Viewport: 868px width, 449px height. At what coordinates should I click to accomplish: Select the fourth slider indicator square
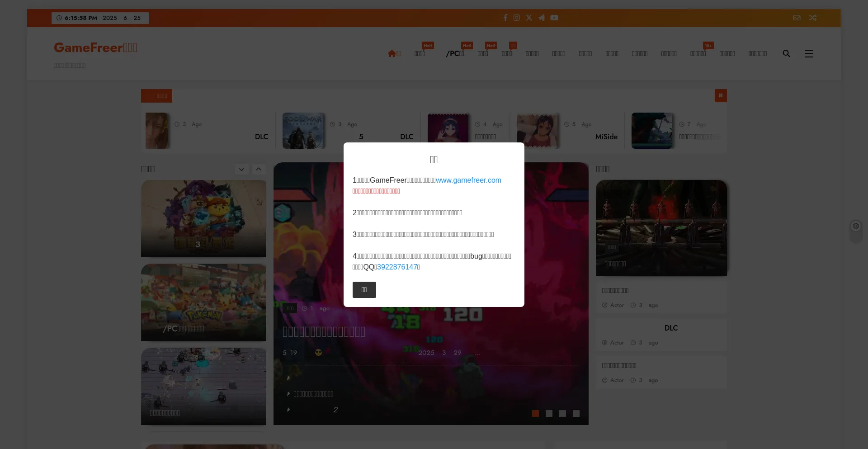(576, 413)
